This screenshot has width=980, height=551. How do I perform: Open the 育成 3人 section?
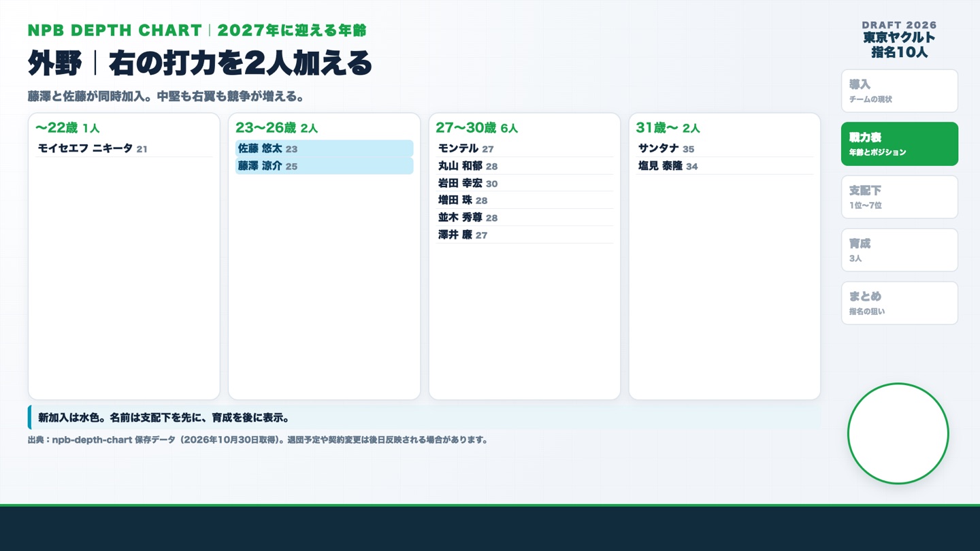coord(899,250)
